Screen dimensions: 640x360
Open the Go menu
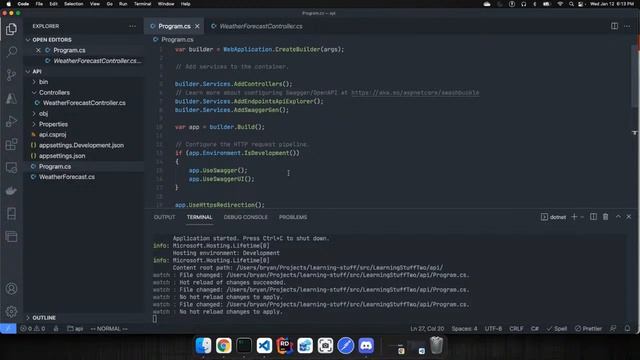109,4
